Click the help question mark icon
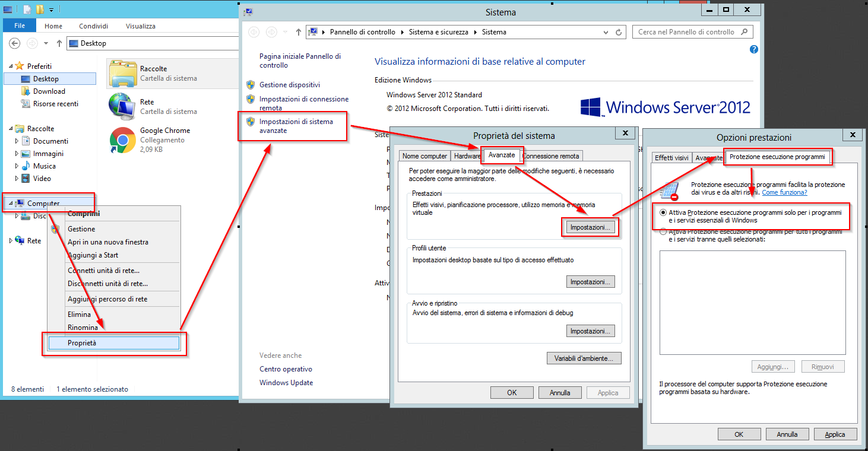 (753, 49)
